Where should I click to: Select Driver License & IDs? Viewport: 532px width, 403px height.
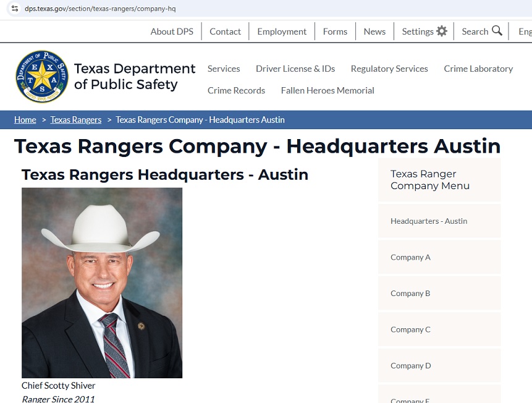tap(295, 69)
